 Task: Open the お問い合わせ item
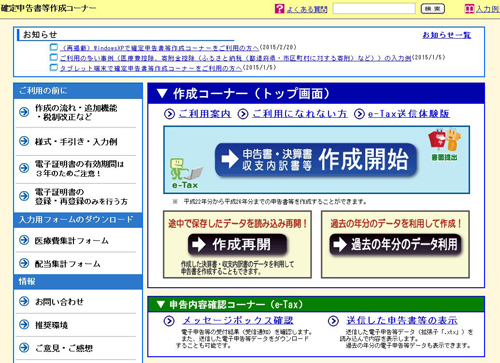tap(59, 302)
